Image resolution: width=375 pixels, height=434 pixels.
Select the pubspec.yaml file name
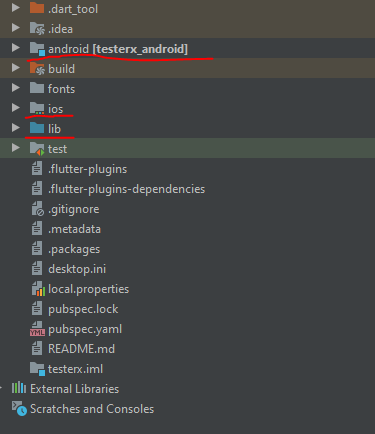pyautogui.click(x=85, y=329)
